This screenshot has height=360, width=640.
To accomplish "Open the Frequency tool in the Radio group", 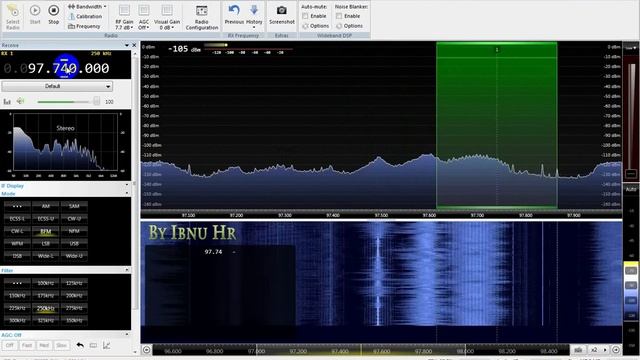I will [84, 26].
